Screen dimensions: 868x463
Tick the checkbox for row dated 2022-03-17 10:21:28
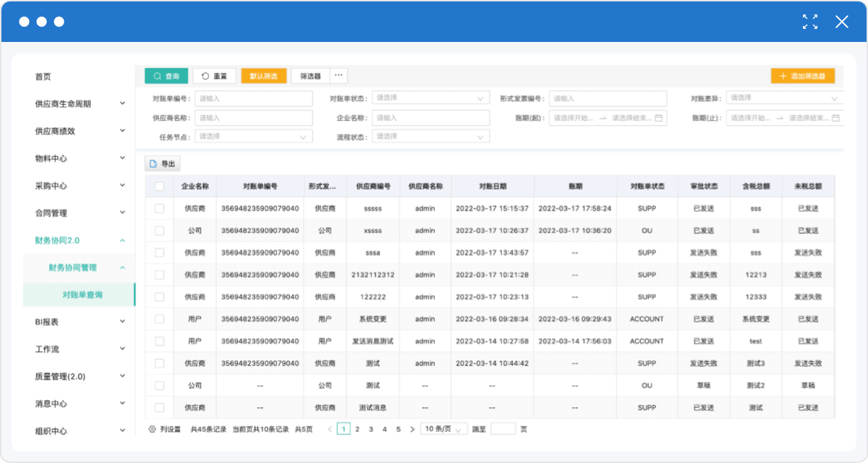[159, 275]
